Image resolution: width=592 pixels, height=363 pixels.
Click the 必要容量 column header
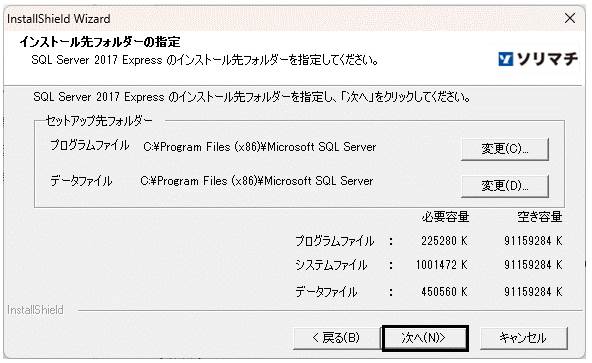pos(446,217)
